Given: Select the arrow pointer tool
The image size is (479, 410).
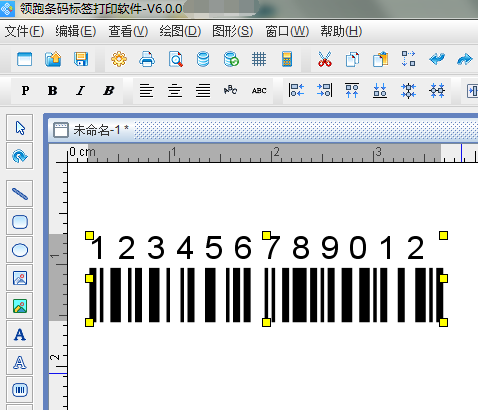Looking at the screenshot, I should 20,128.
